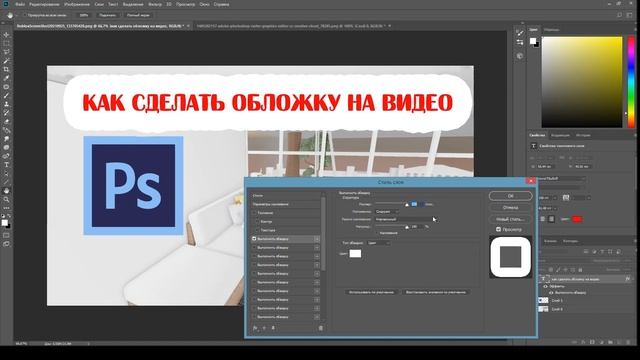Click 'Использовать по умолчанию' button
Image resolution: width=640 pixels, height=360 pixels.
pyautogui.click(x=371, y=292)
